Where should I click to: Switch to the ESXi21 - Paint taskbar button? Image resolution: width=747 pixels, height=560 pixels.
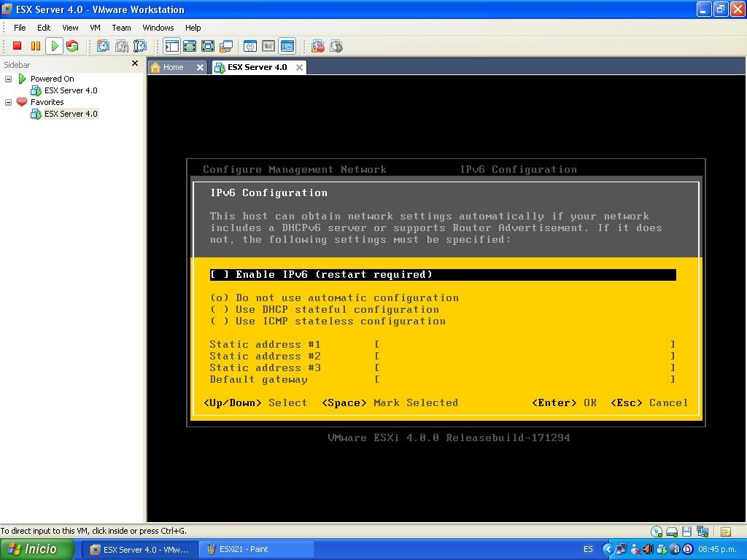(256, 549)
